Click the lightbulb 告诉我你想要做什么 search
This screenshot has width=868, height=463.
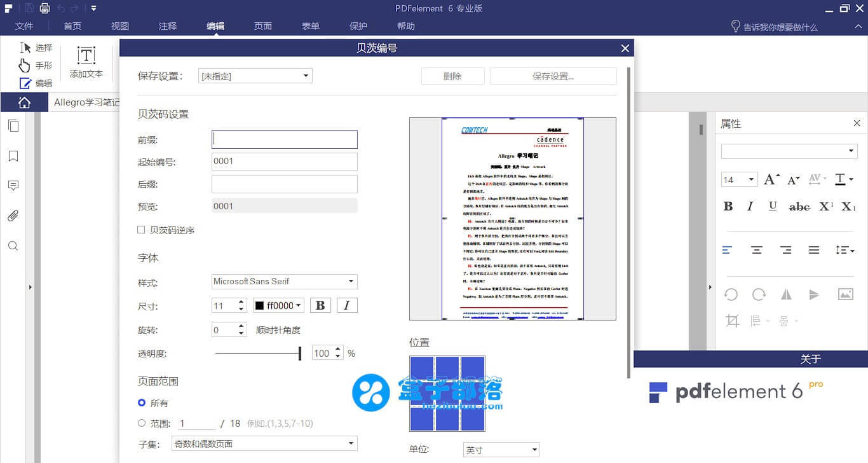pyautogui.click(x=774, y=27)
